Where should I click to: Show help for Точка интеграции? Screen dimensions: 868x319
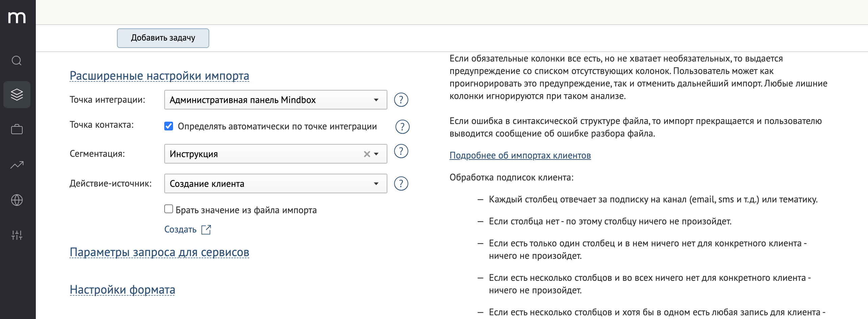tap(401, 100)
